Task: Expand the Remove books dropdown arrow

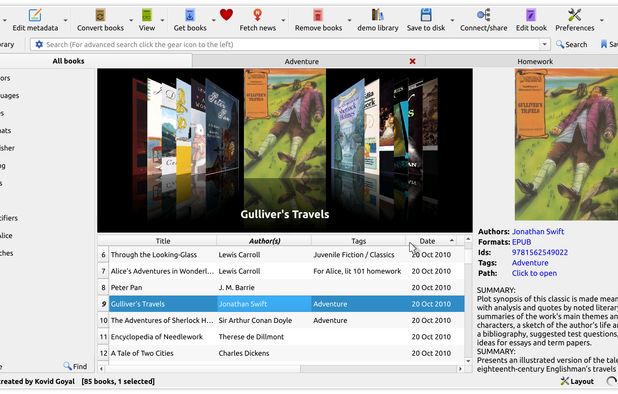Action: [349, 20]
